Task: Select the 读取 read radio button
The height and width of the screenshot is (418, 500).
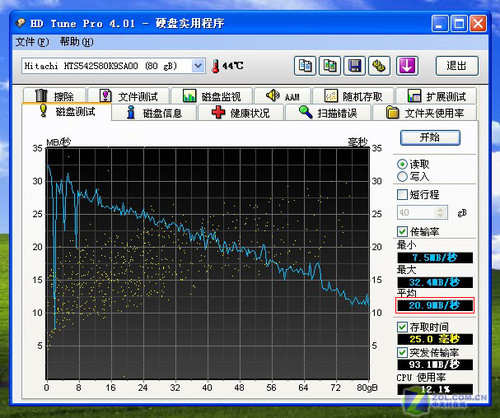Action: point(402,164)
